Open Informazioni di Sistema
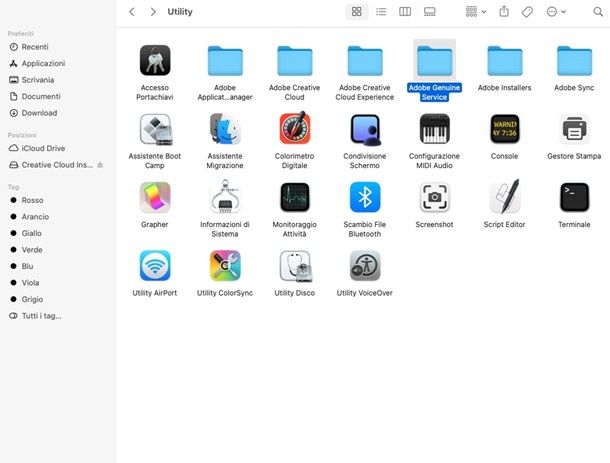610x463 pixels. 225,196
